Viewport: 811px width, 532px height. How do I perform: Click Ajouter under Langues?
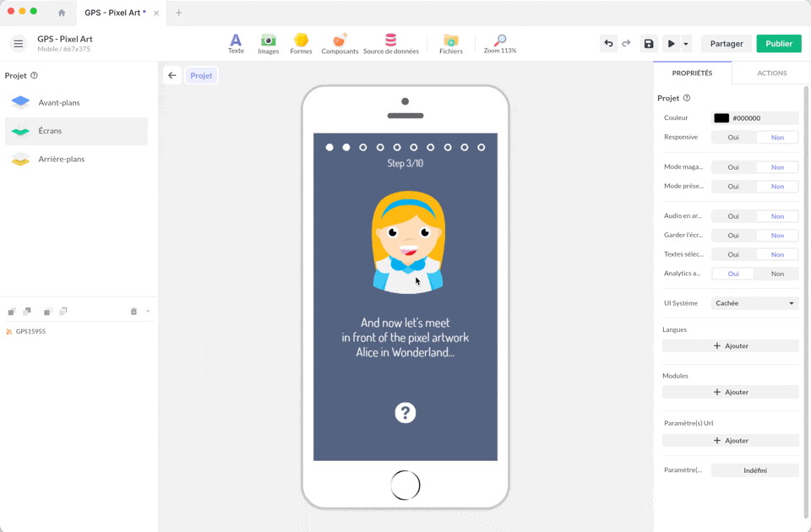click(731, 346)
